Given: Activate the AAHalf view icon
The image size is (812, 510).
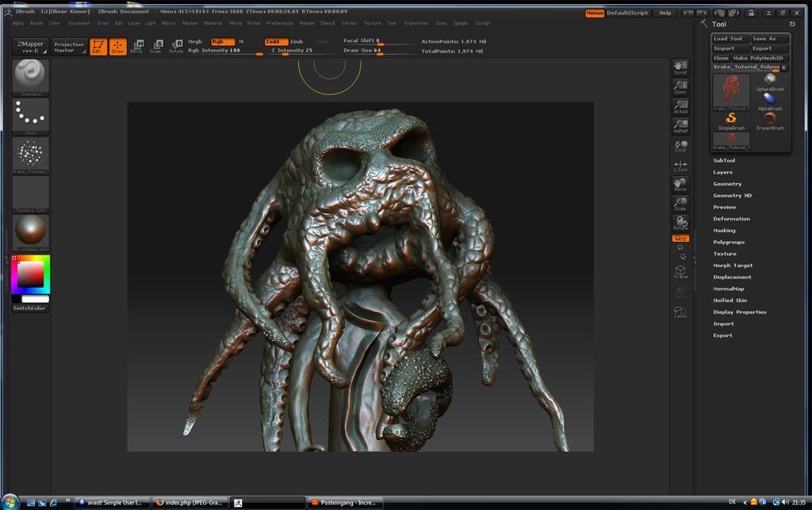Looking at the screenshot, I should [680, 125].
